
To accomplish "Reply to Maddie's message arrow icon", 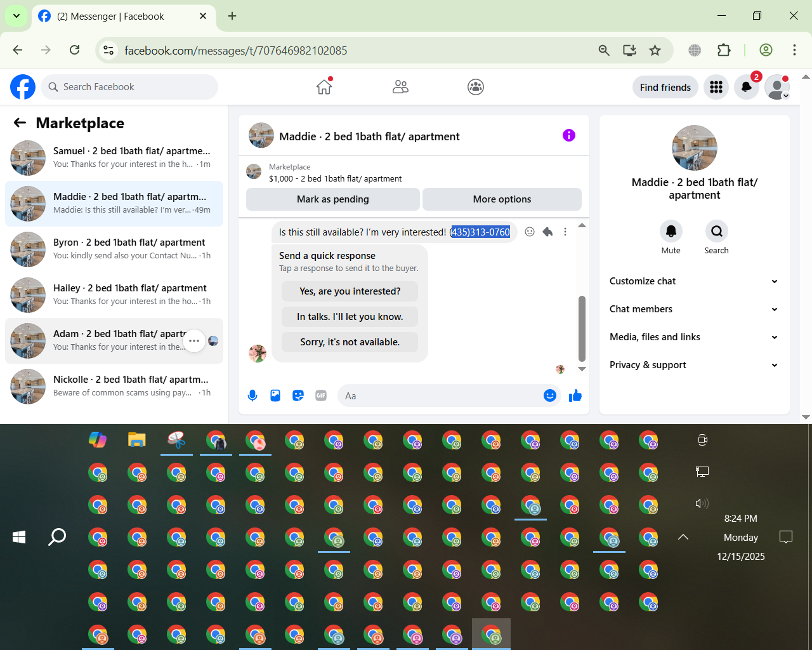I will coord(547,232).
